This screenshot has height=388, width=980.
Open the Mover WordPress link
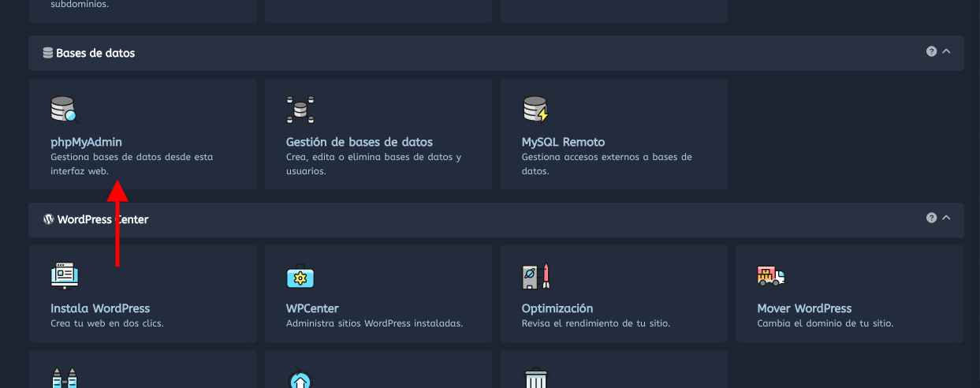[804, 308]
